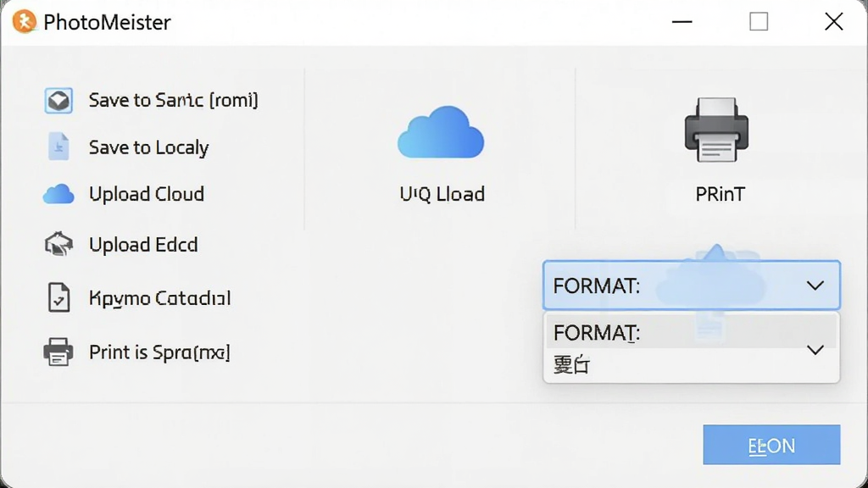Click the "PRinT" caption
Image resolution: width=868 pixels, height=488 pixels.
tap(721, 194)
